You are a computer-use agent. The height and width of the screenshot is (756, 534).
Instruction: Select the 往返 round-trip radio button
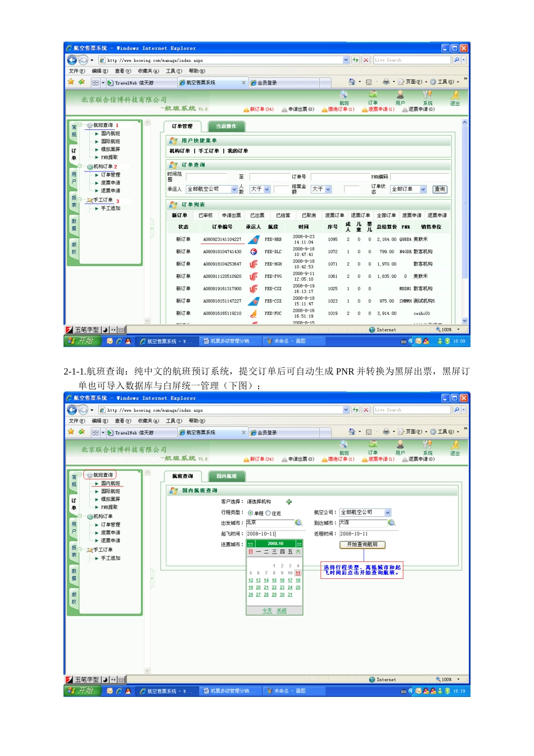268,513
